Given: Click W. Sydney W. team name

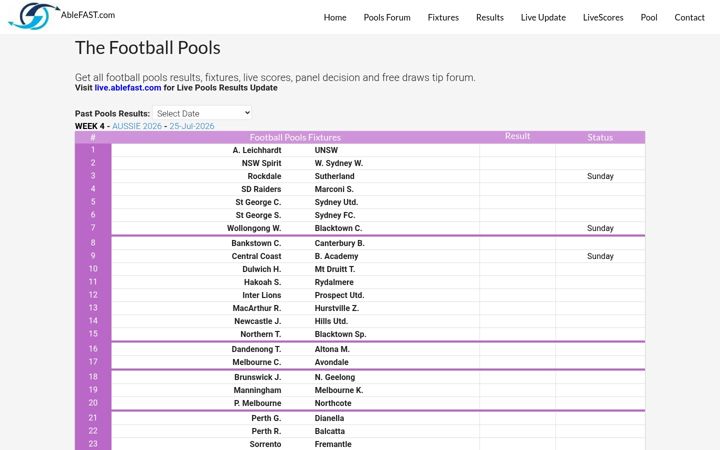Looking at the screenshot, I should point(338,163).
